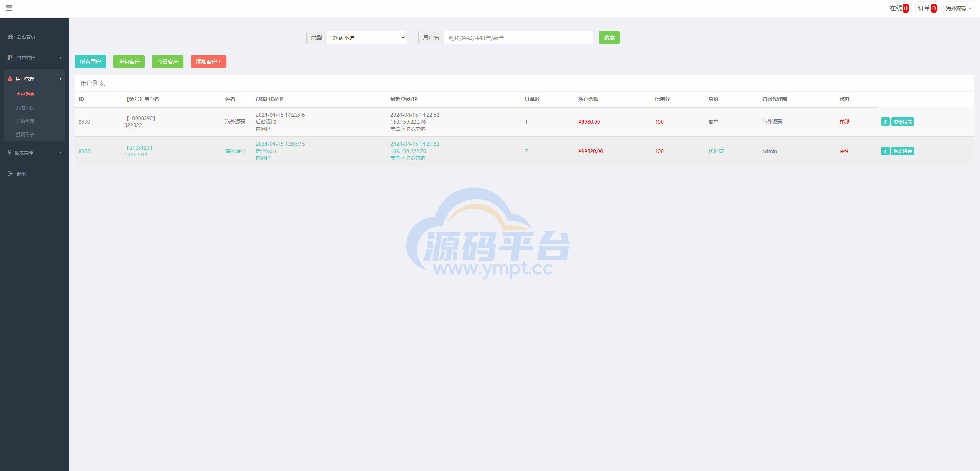The image size is (980, 471).
Task: Click the creation date 2024-04-15 12:05:15
Action: pyautogui.click(x=280, y=144)
